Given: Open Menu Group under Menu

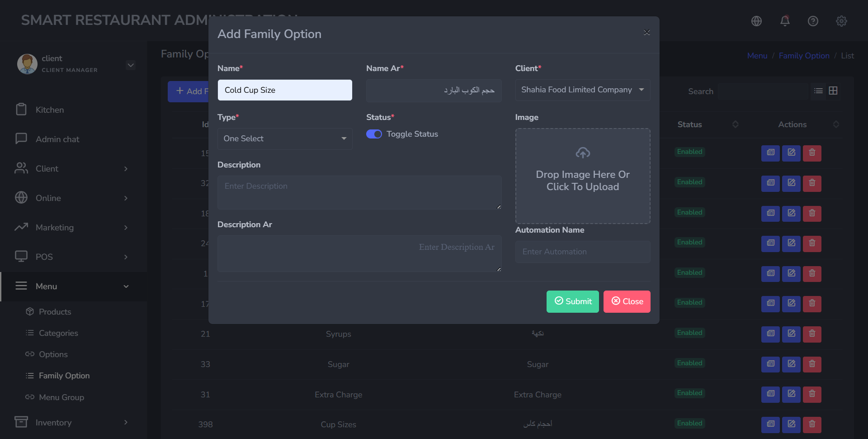Looking at the screenshot, I should (x=61, y=397).
